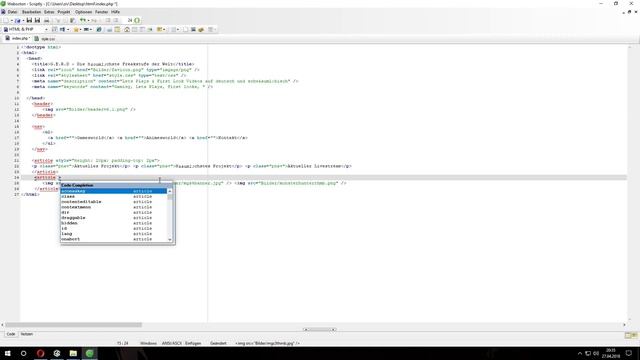Choose dir in Code Completion list

pyautogui.click(x=113, y=212)
